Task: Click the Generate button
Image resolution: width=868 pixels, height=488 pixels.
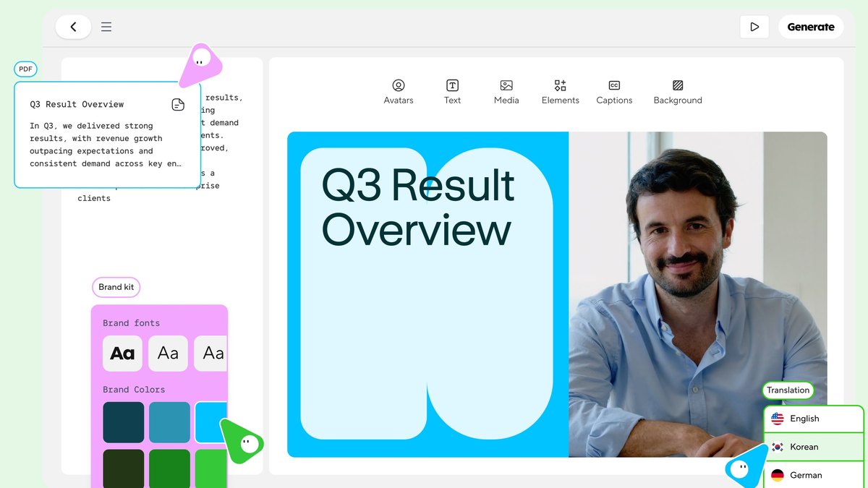Action: (811, 27)
